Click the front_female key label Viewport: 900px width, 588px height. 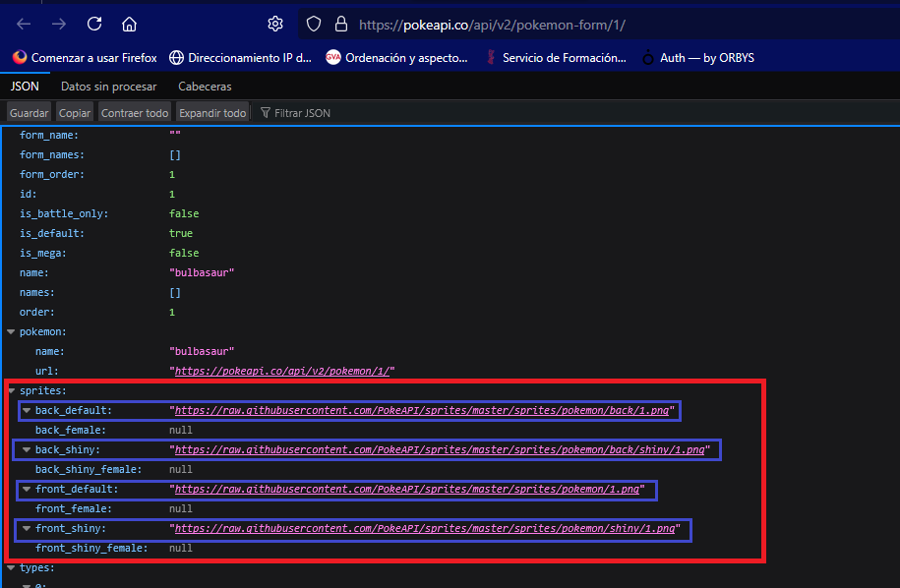74,508
